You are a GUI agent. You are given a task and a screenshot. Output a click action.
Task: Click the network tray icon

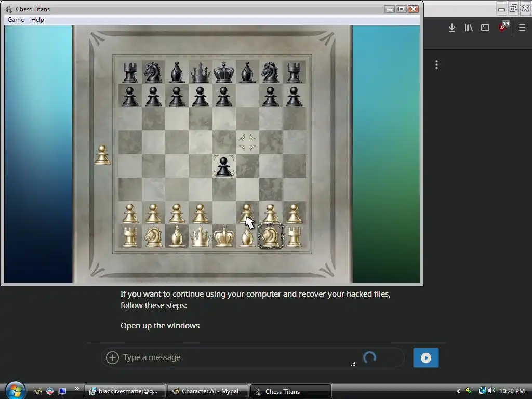point(482,391)
